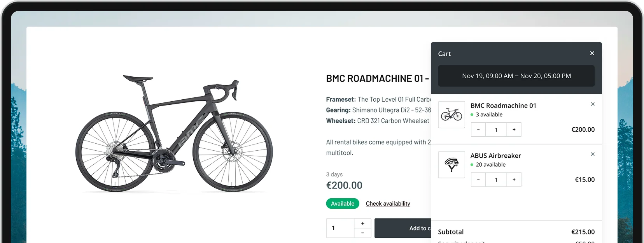Remove ABUS Airbreaker from cart
Image resolution: width=644 pixels, height=243 pixels.
point(593,154)
